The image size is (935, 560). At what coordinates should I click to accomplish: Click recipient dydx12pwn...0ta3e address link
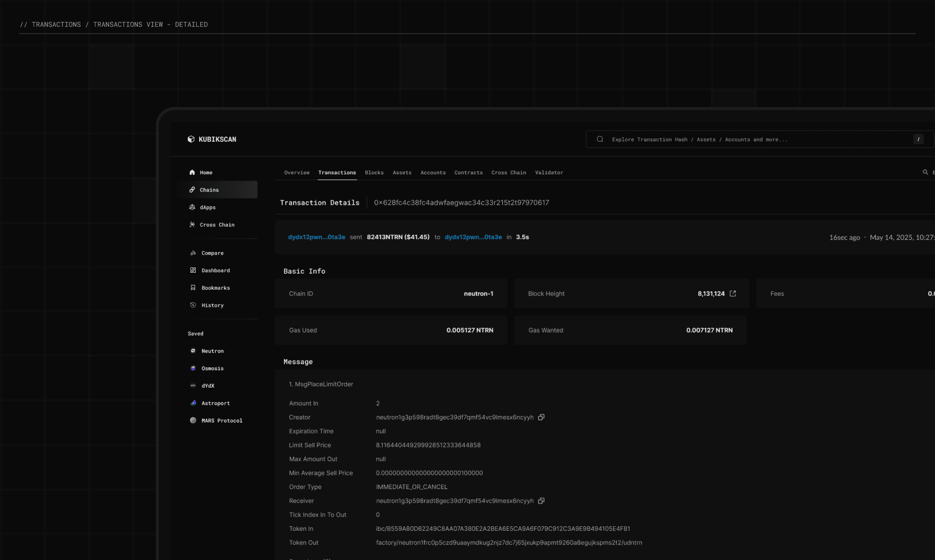(x=473, y=237)
